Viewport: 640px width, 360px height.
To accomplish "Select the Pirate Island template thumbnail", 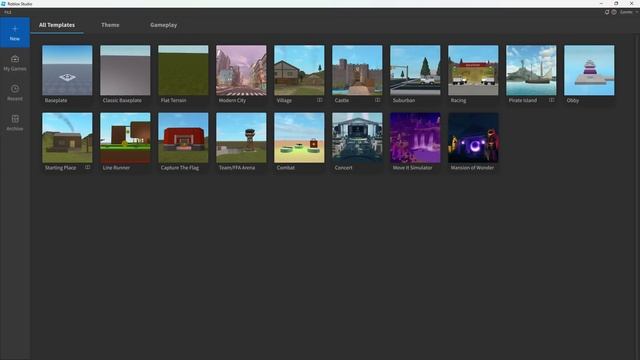I will (x=531, y=70).
